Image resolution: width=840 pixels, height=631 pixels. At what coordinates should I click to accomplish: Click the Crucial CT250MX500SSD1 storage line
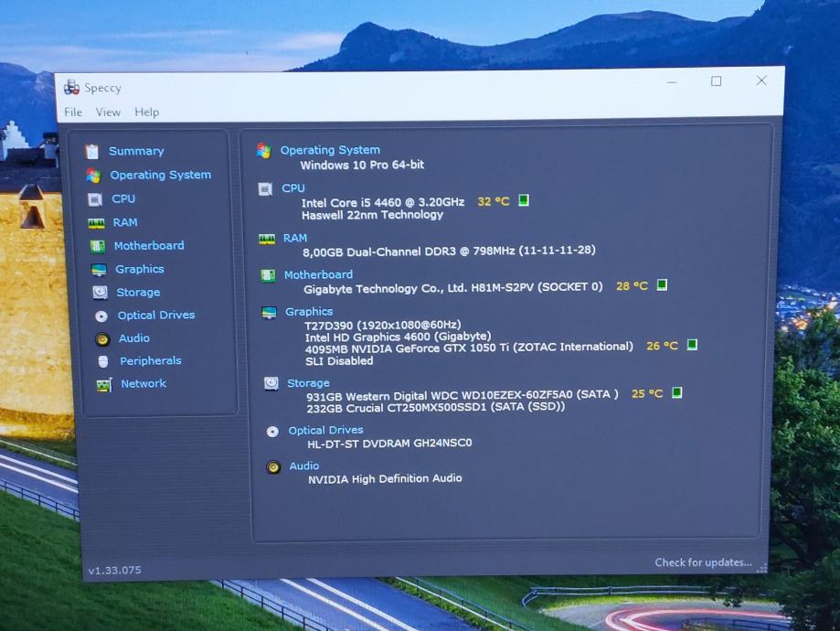pos(435,408)
